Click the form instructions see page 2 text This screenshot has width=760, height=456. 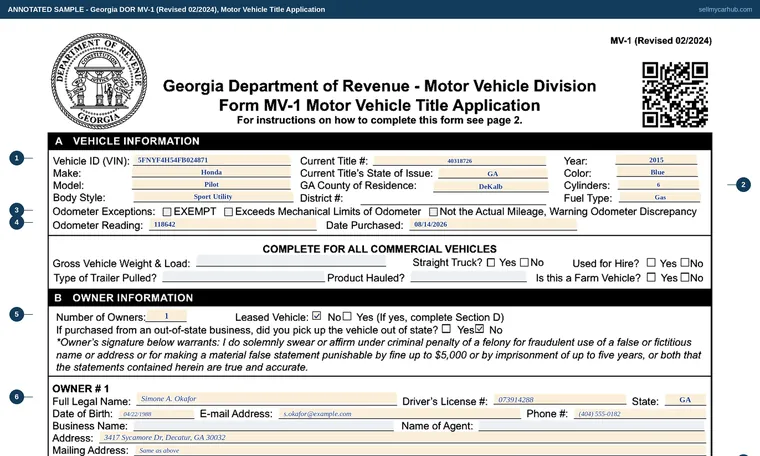pyautogui.click(x=380, y=120)
